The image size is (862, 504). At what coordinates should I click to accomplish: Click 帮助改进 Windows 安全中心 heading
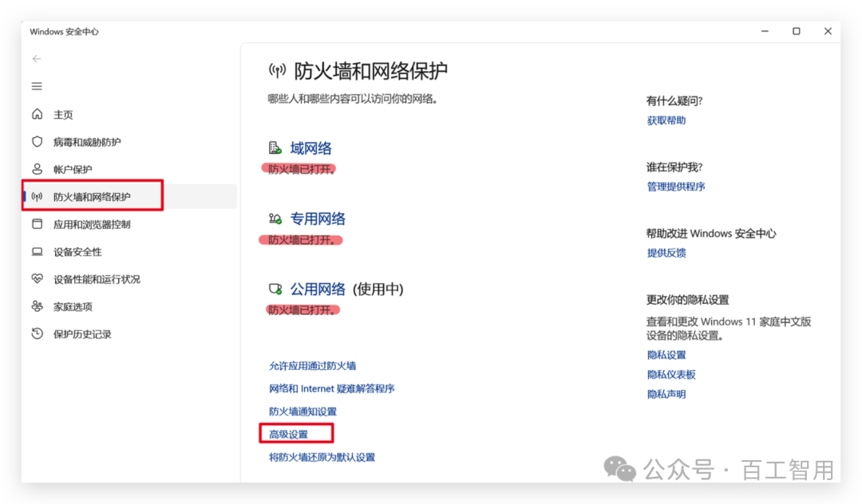pyautogui.click(x=711, y=234)
